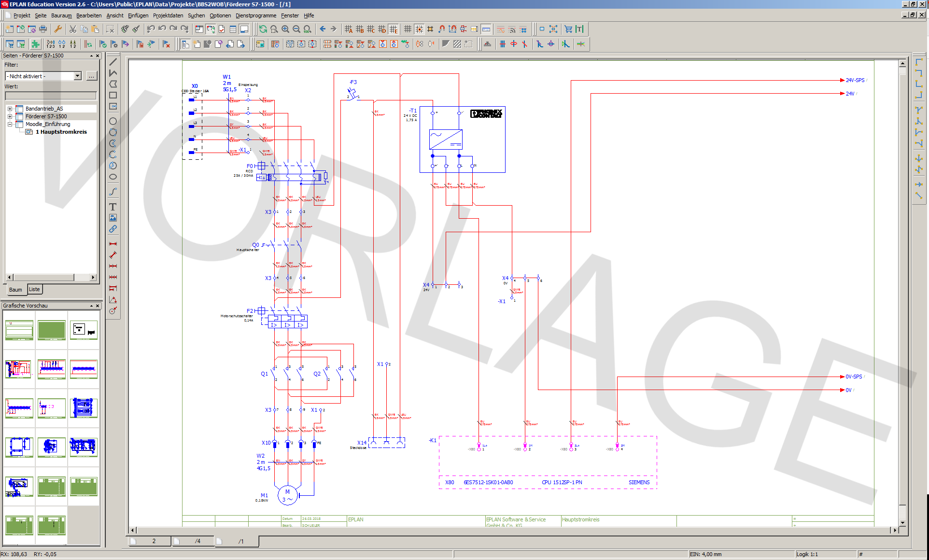Click first thumbnail in Grafische Vorschau
929x560 pixels.
(x=19, y=330)
